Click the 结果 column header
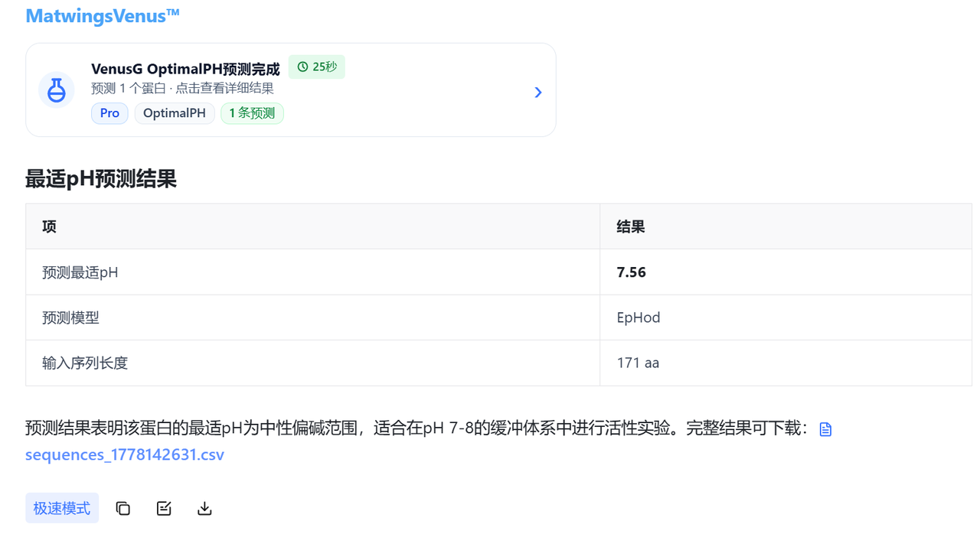980x534 pixels. tap(631, 226)
